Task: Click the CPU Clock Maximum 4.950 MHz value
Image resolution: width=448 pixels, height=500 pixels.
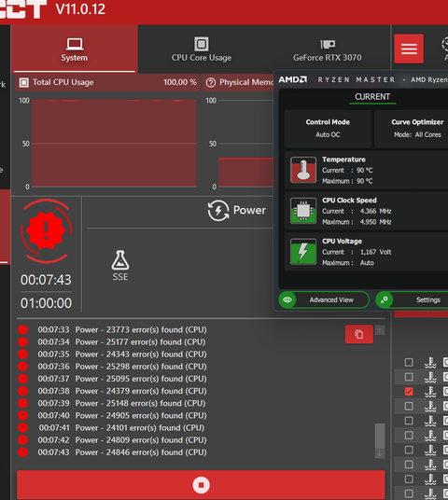Action: coord(375,222)
